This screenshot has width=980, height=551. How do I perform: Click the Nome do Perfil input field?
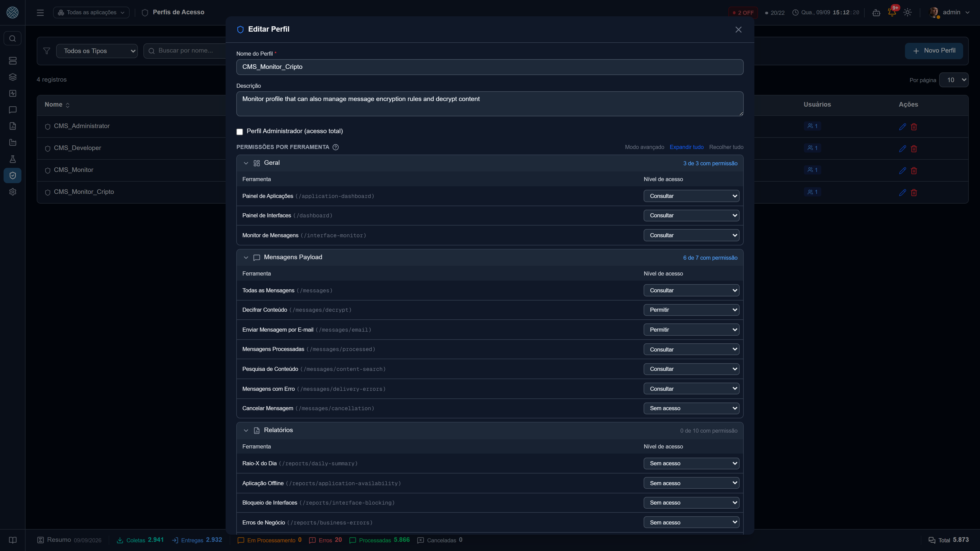pyautogui.click(x=490, y=67)
